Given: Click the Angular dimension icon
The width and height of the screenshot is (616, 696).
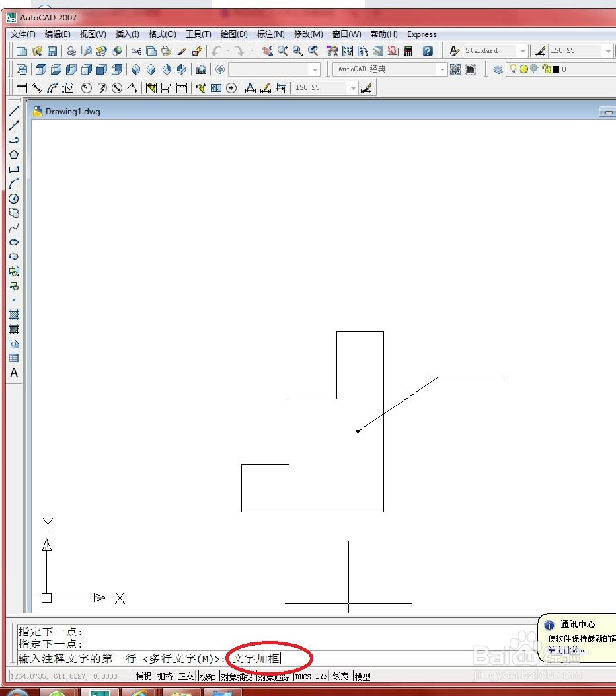Looking at the screenshot, I should click(x=132, y=88).
